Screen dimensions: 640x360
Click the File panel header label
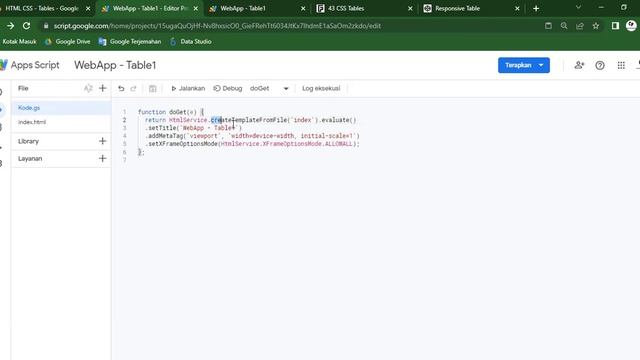(23, 88)
